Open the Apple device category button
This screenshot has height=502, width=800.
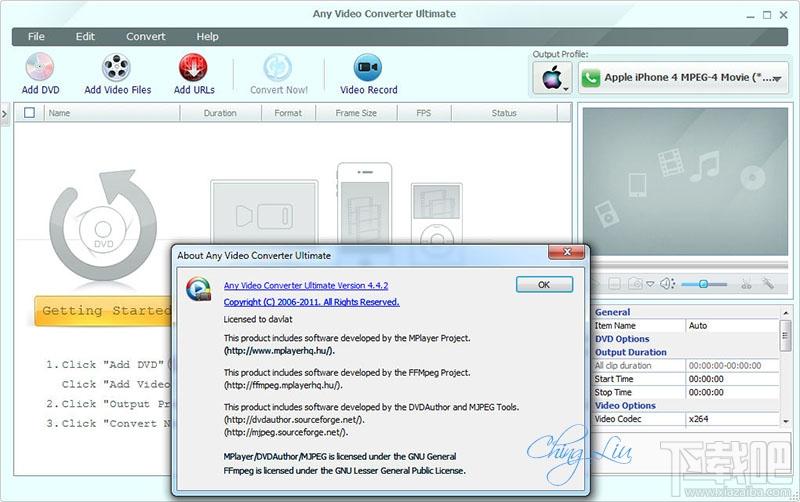[552, 78]
